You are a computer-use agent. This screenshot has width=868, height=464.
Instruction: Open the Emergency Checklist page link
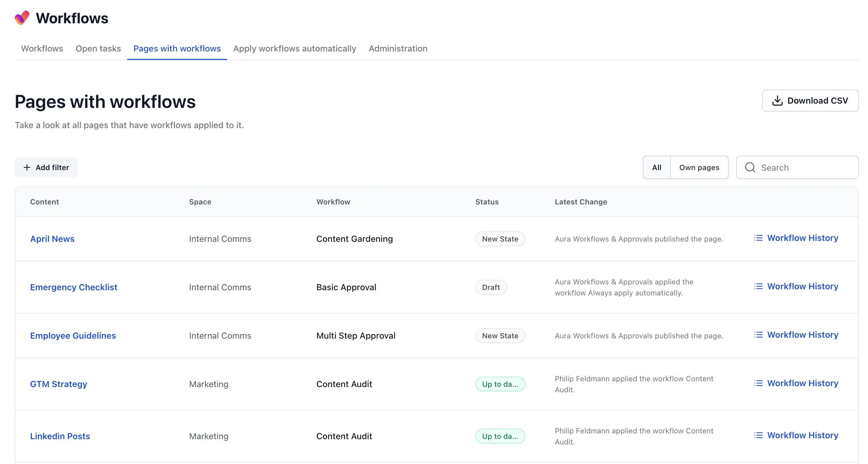[x=73, y=287]
